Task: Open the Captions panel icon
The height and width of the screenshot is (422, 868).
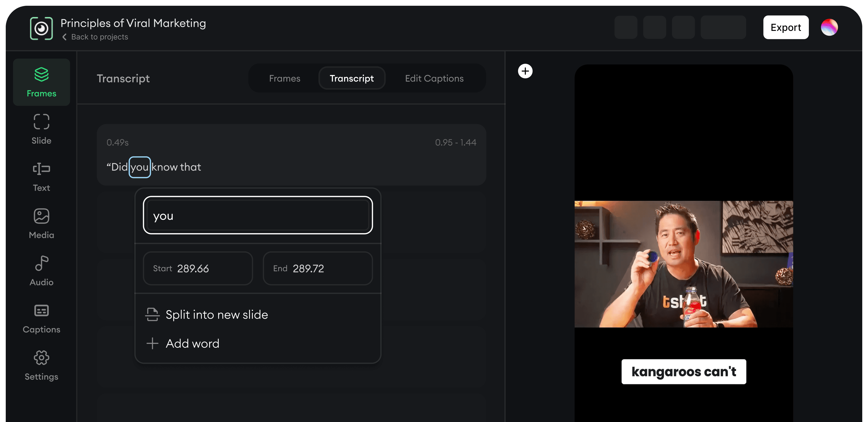Action: click(x=41, y=311)
